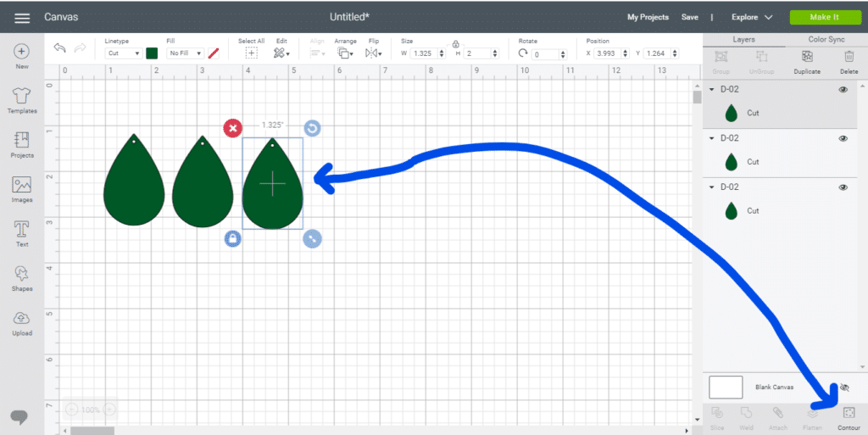Click the red delete handle on the selected teardrop
Screen dimensions: 868x435
pos(233,128)
